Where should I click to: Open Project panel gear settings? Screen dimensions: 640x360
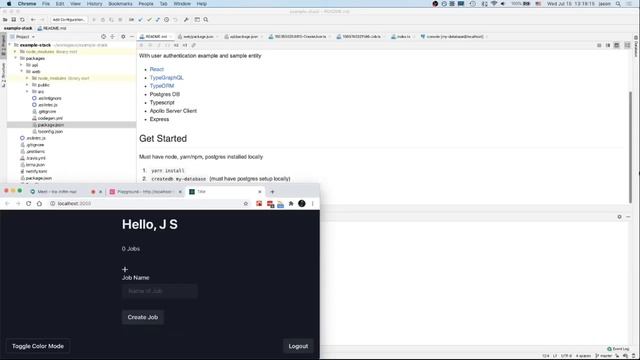coord(123,37)
